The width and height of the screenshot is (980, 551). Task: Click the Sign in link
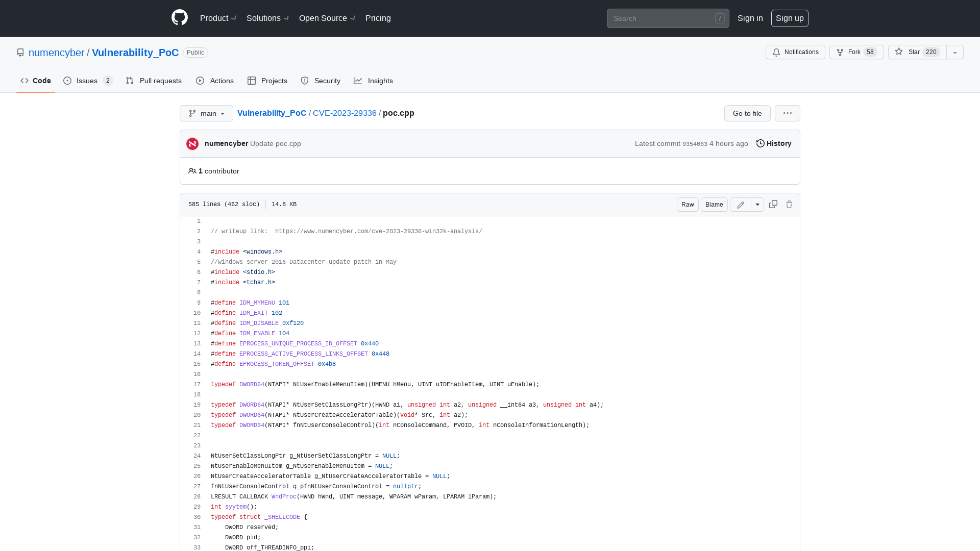[x=750, y=18]
